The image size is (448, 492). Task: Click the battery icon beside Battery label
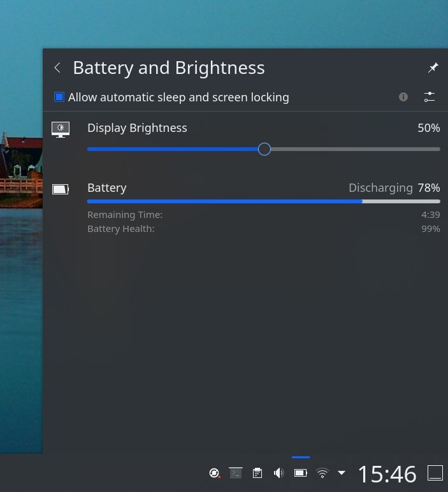[x=61, y=189]
